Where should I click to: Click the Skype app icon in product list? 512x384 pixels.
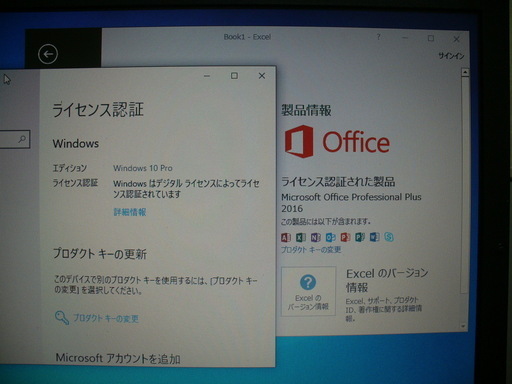click(389, 237)
